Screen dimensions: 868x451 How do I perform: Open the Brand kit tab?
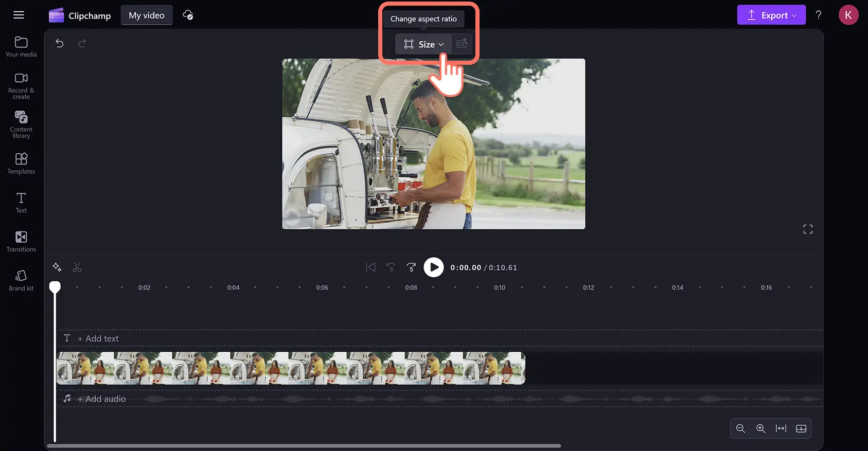21,281
